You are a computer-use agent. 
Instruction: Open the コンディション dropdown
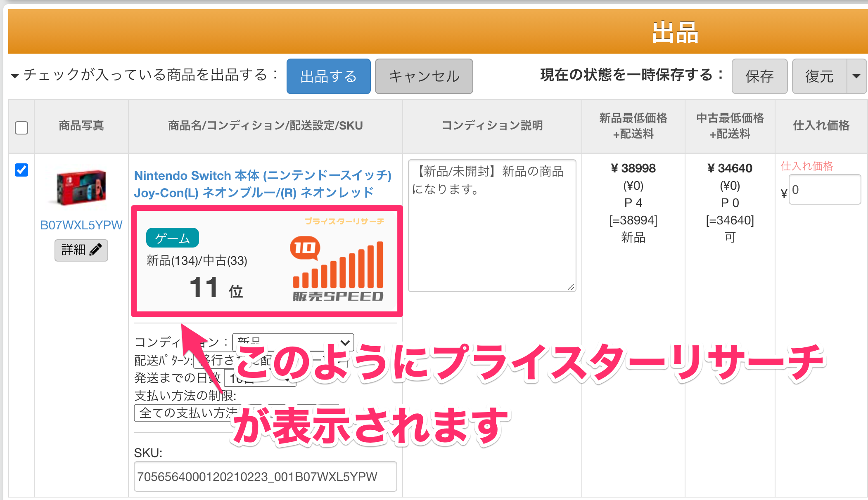pyautogui.click(x=293, y=342)
